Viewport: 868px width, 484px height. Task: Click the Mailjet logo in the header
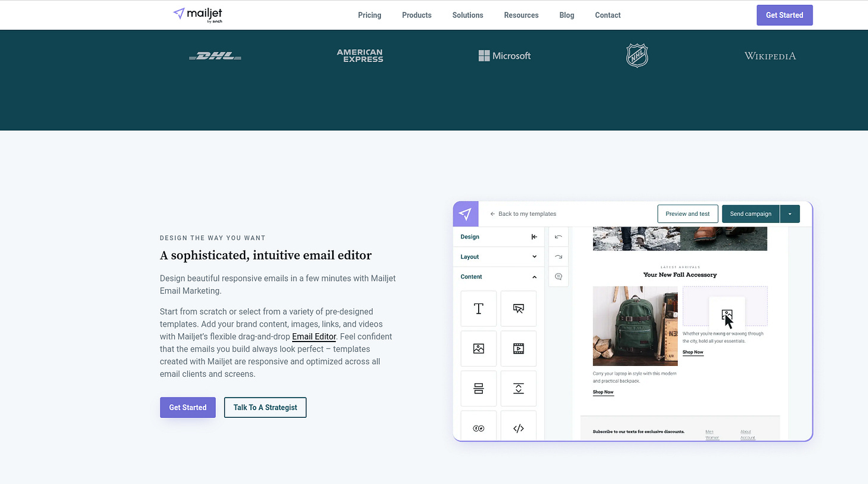click(197, 15)
